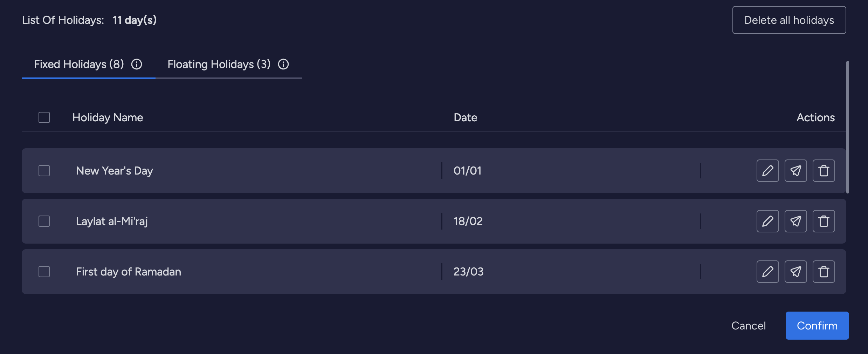The height and width of the screenshot is (354, 868).
Task: Click send icon for First day of Ramadan
Action: pos(795,272)
